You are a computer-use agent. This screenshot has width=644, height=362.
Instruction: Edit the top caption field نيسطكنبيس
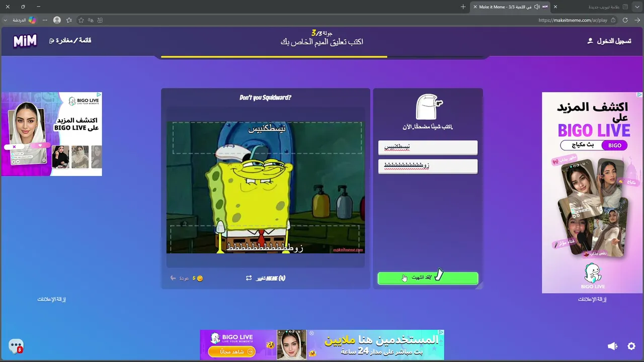click(x=428, y=147)
